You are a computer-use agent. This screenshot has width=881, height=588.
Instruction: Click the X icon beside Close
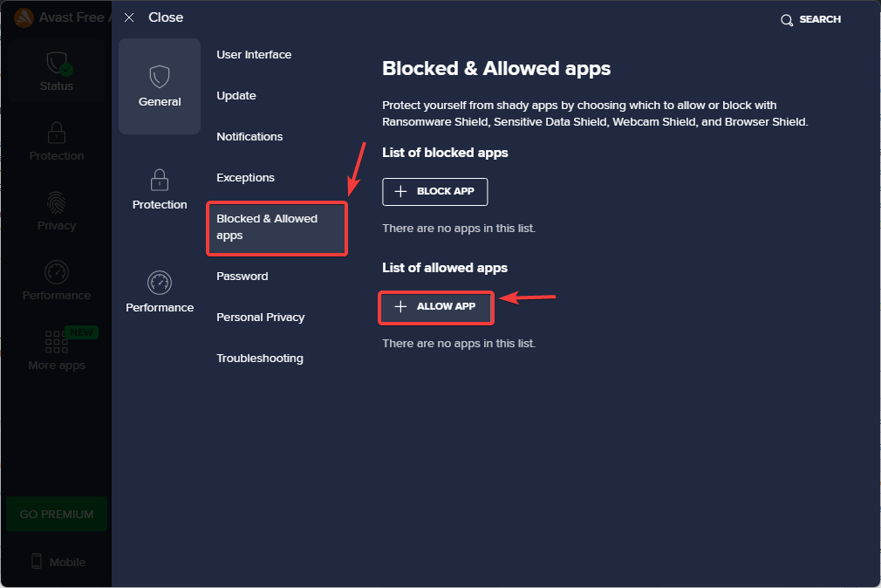130,17
